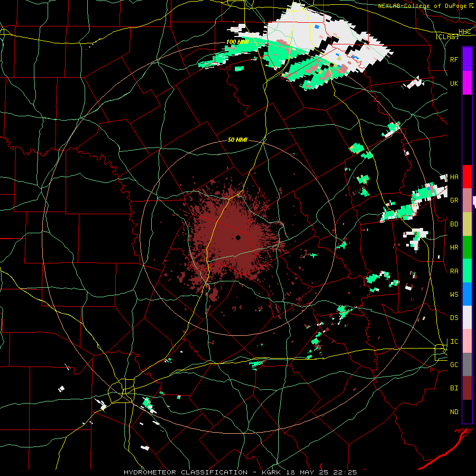Click the WS legend label
Viewport: 476px width, 476px height.
click(x=454, y=295)
